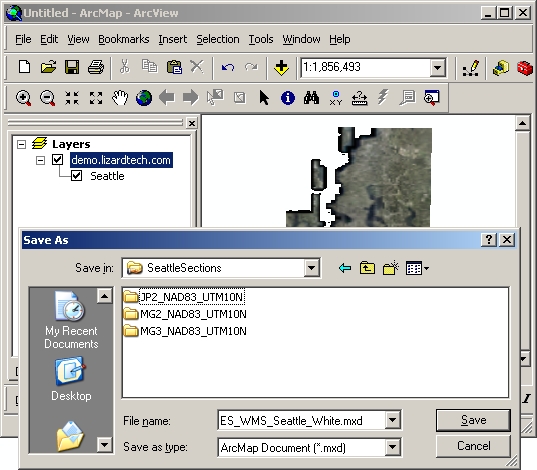The height and width of the screenshot is (470, 537).
Task: Toggle the Seattle sublayer checkbox
Action: pos(76,176)
